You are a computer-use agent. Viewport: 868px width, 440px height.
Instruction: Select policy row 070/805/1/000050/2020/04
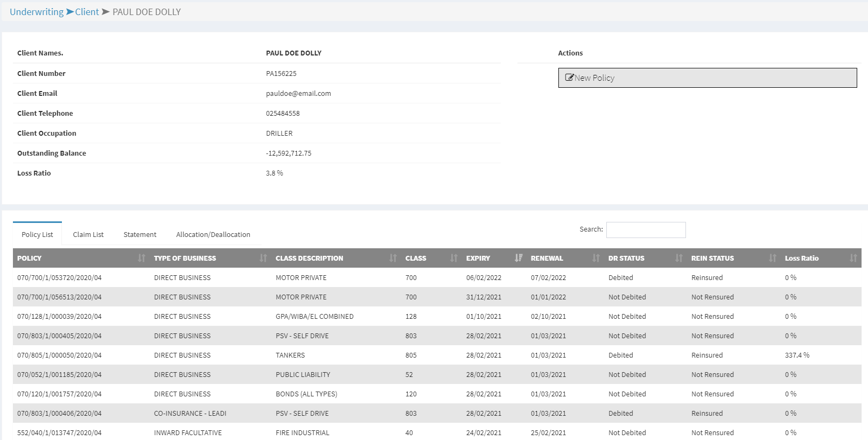tap(59, 355)
